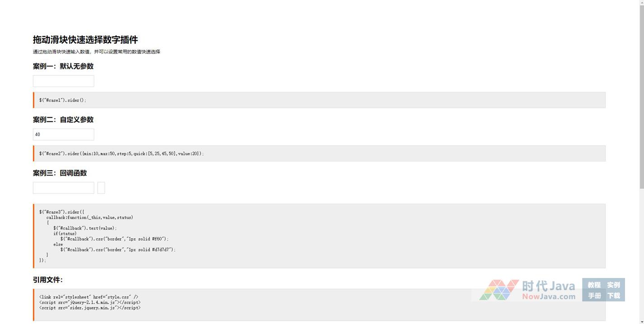This screenshot has height=324, width=644.
Task: Click the page scrollbar down arrow
Action: point(641,321)
